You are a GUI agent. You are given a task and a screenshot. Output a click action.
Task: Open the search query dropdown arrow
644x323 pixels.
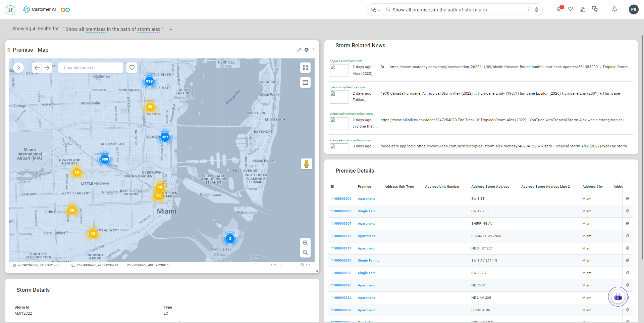coord(171,30)
